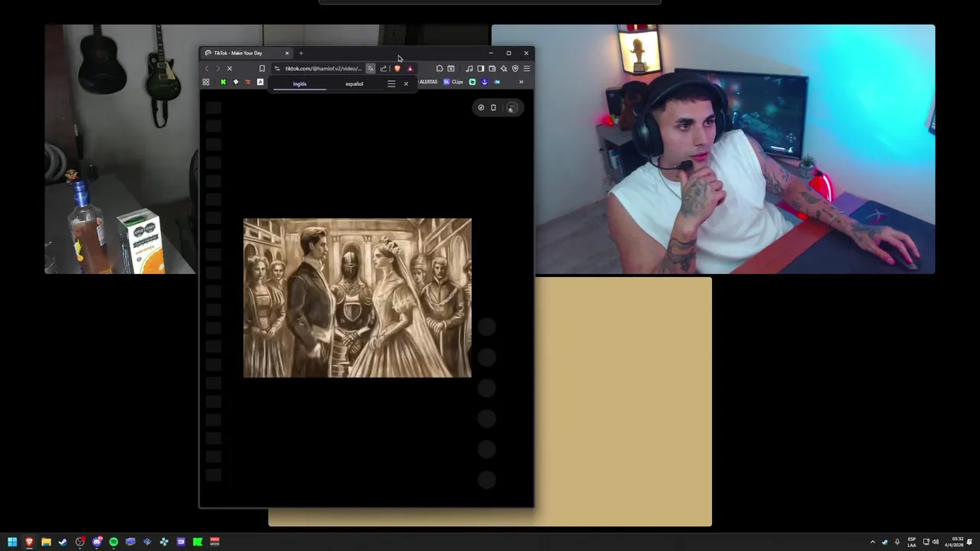
Task: Click the phone get-app icon on TikTok page
Action: (493, 108)
